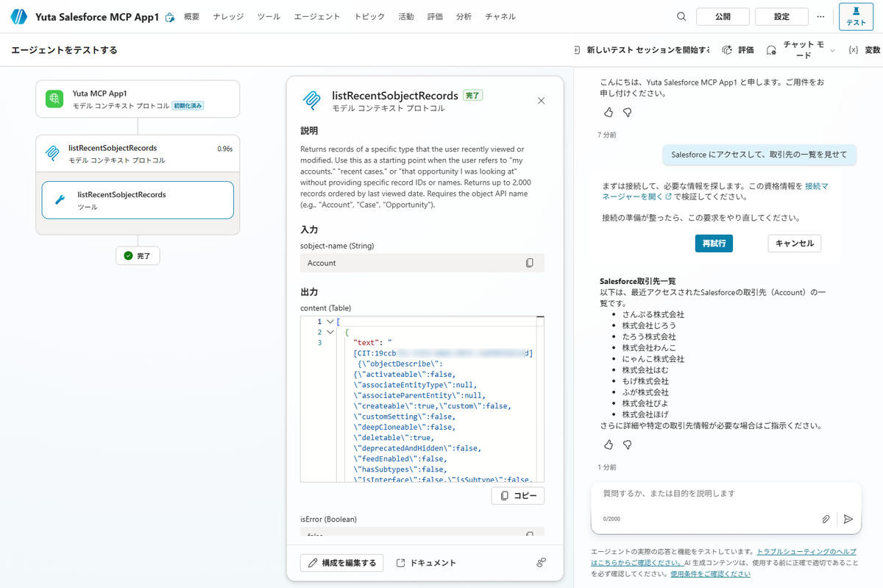Open the 変数 variables panel

pyautogui.click(x=864, y=50)
